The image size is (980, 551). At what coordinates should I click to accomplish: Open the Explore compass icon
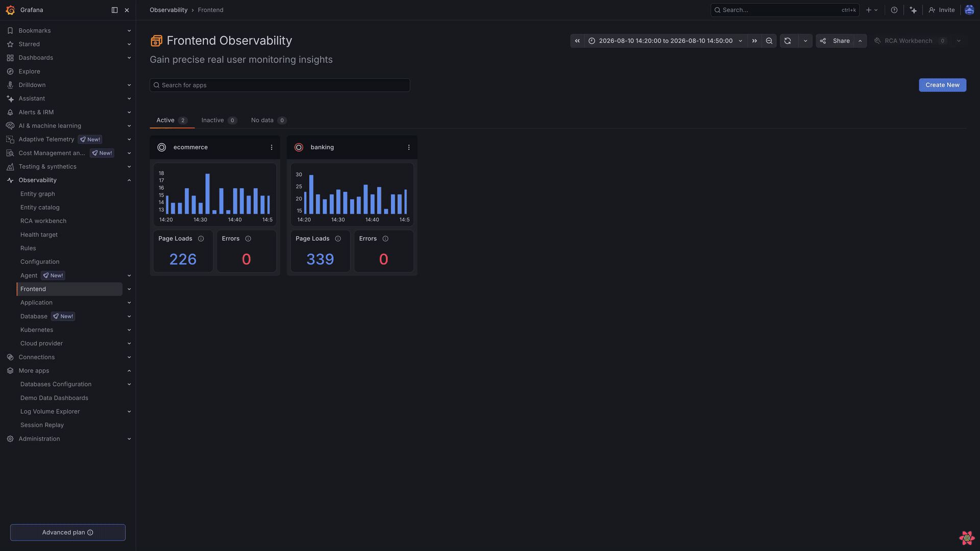(10, 71)
